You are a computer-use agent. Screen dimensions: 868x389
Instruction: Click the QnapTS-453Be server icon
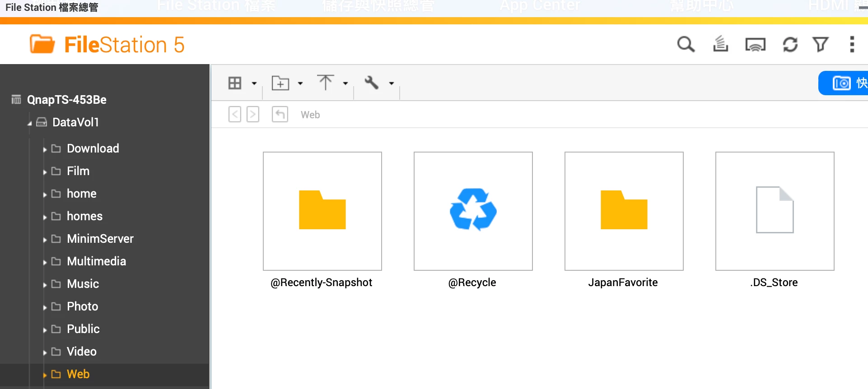tap(16, 99)
